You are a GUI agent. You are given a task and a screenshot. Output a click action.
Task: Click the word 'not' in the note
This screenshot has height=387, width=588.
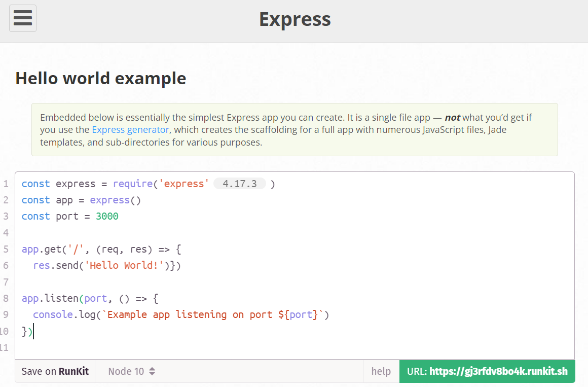tap(452, 118)
